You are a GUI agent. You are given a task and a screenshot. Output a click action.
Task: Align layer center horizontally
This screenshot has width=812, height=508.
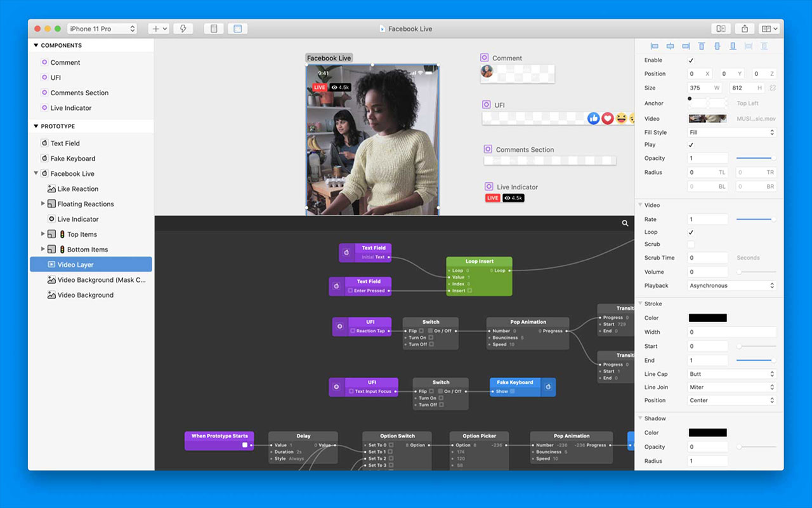pyautogui.click(x=670, y=46)
